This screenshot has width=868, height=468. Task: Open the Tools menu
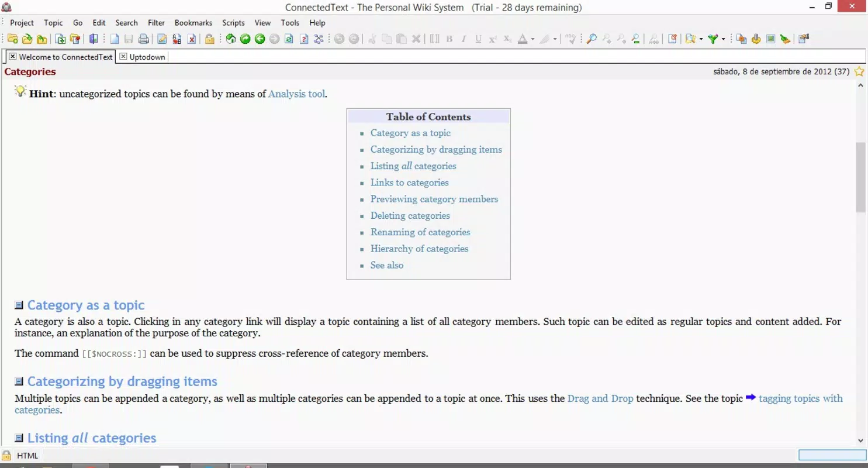pos(290,23)
